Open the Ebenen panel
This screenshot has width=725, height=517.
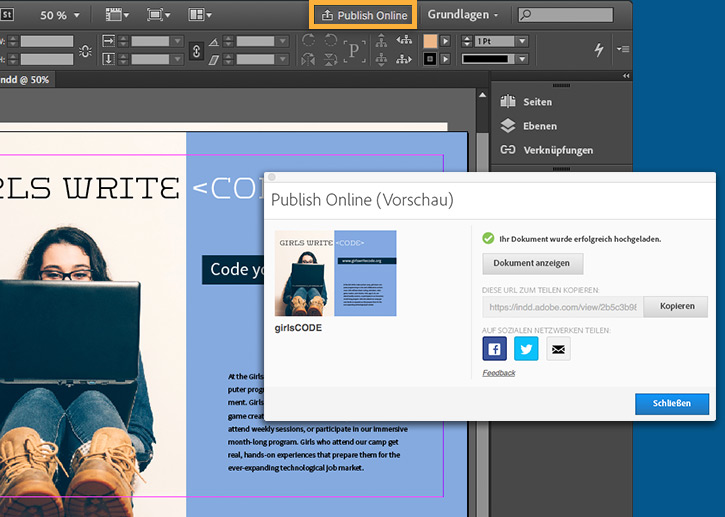[x=529, y=125]
